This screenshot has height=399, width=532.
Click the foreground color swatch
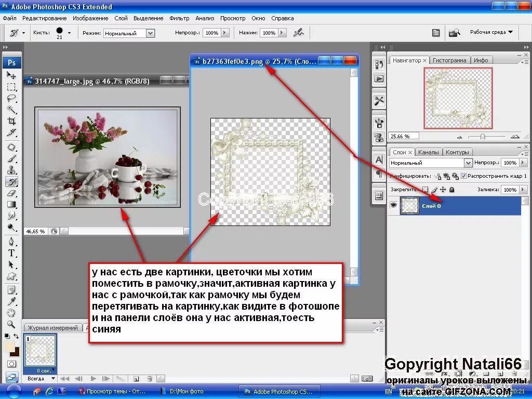click(x=9, y=347)
